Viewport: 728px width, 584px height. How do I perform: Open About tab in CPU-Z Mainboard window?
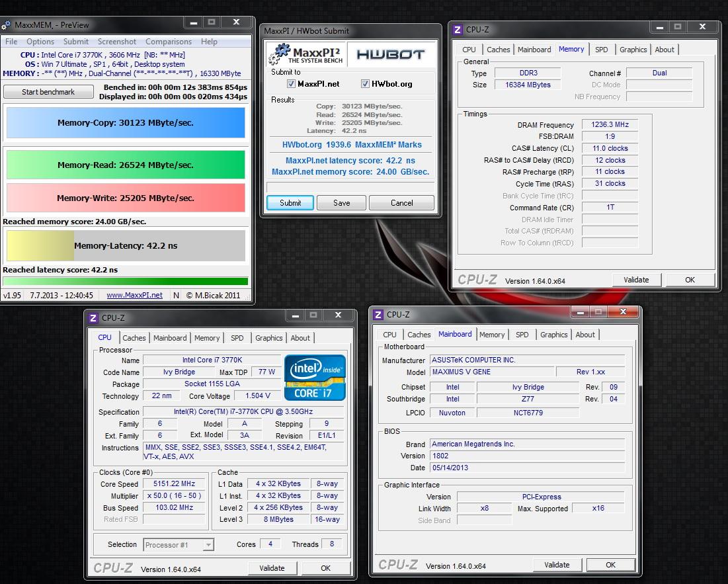(x=585, y=335)
